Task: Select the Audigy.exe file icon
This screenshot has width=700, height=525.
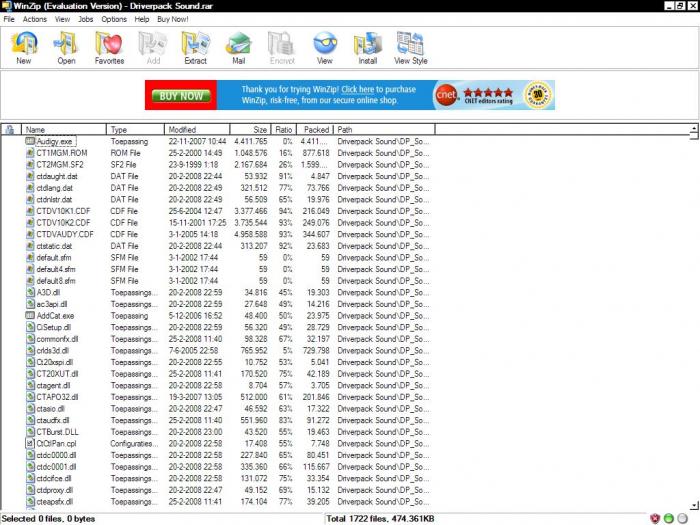Action: (x=30, y=141)
